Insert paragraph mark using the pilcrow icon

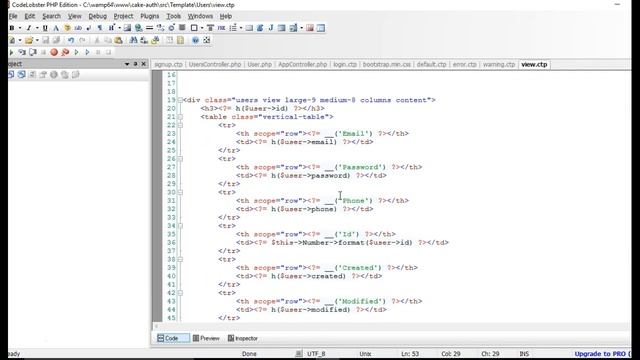point(100,28)
